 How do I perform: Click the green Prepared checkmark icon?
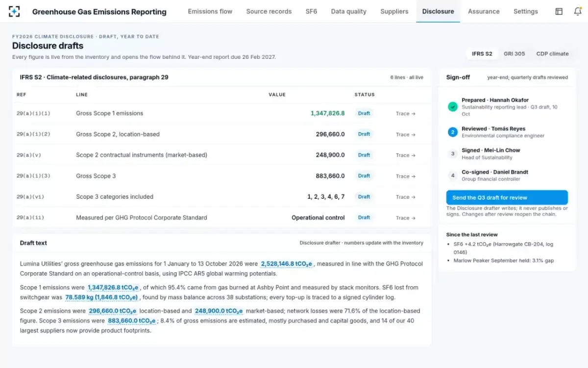pos(453,106)
